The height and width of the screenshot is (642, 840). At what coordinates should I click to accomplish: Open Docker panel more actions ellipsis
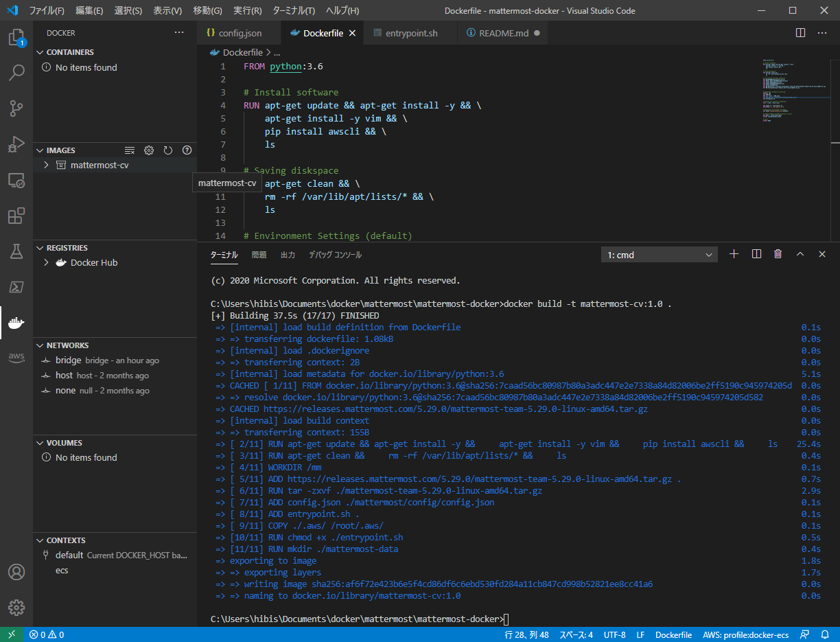click(179, 32)
